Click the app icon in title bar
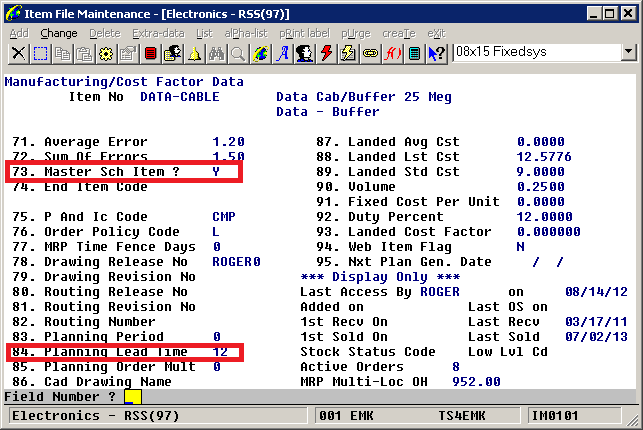This screenshot has width=643, height=430. coord(13,13)
